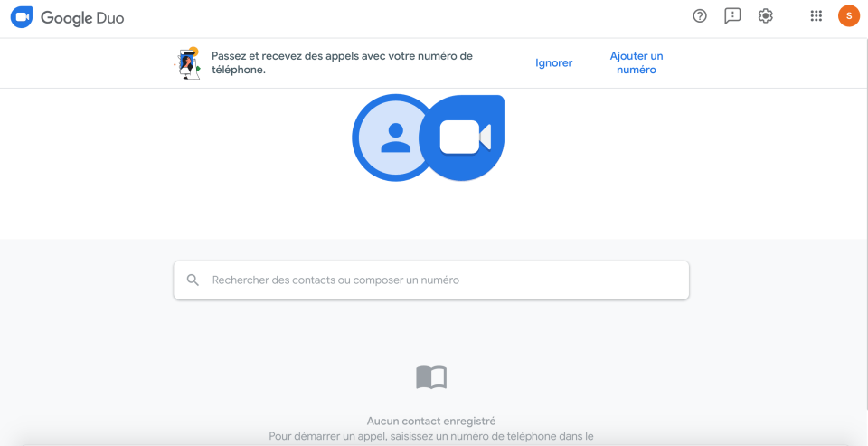Click the "Pour démarrer un appel" hint text
This screenshot has height=446, width=868.
[431, 437]
